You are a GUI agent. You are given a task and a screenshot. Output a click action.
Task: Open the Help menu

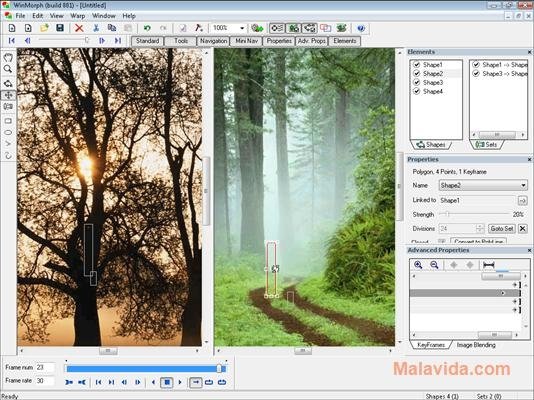[x=129, y=16]
